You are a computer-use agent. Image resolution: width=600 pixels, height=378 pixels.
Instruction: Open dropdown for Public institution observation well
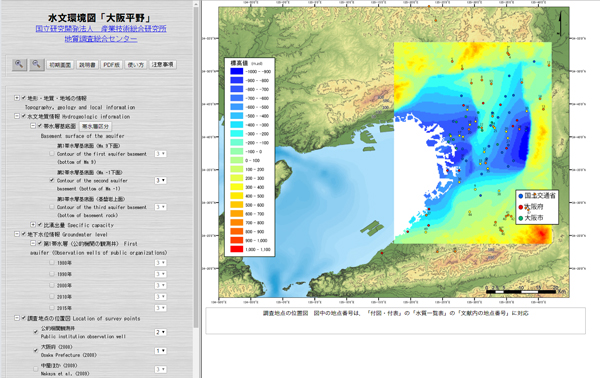(160, 332)
